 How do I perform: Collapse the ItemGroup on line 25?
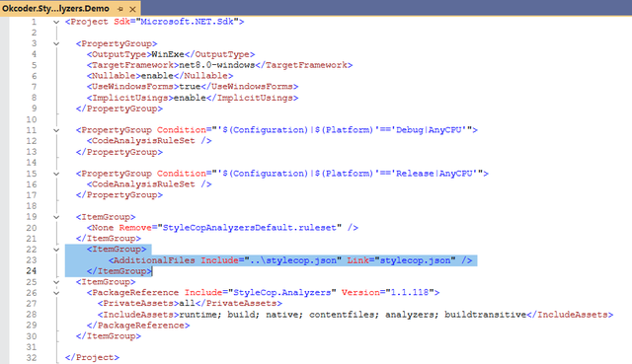pyautogui.click(x=56, y=282)
